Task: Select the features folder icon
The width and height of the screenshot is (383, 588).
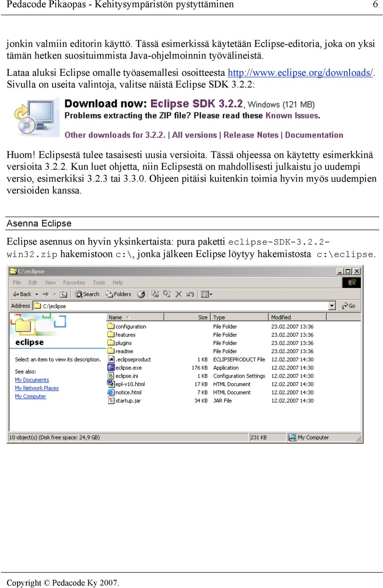Action: click(x=111, y=335)
